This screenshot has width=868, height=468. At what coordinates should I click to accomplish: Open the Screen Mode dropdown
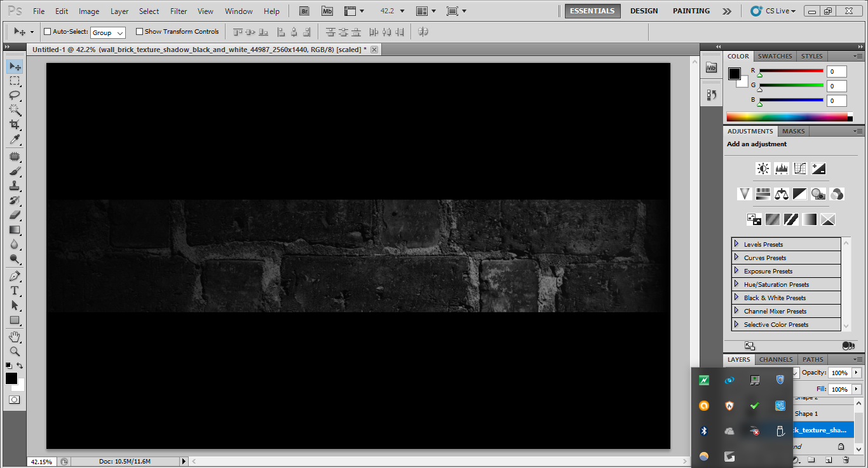pos(456,11)
